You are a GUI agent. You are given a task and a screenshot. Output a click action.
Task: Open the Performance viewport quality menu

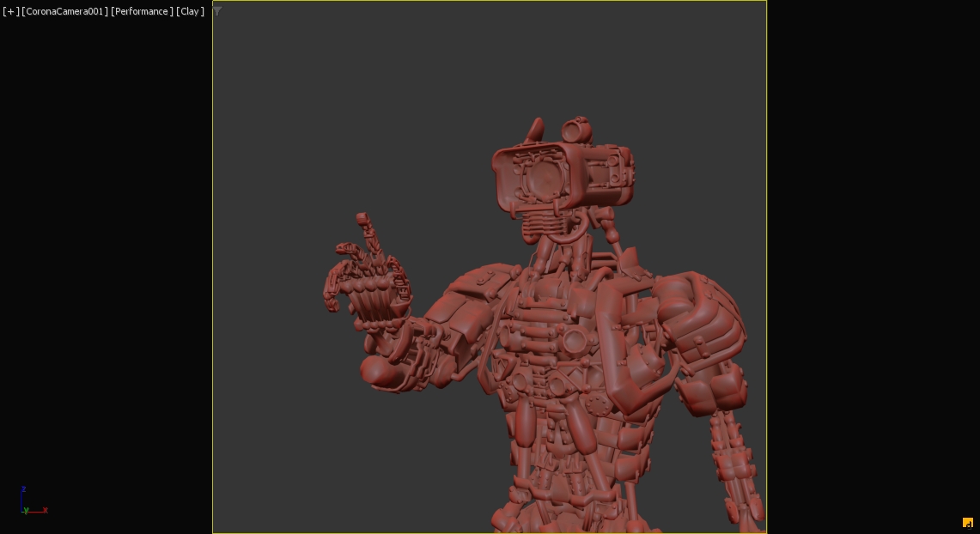[142, 11]
